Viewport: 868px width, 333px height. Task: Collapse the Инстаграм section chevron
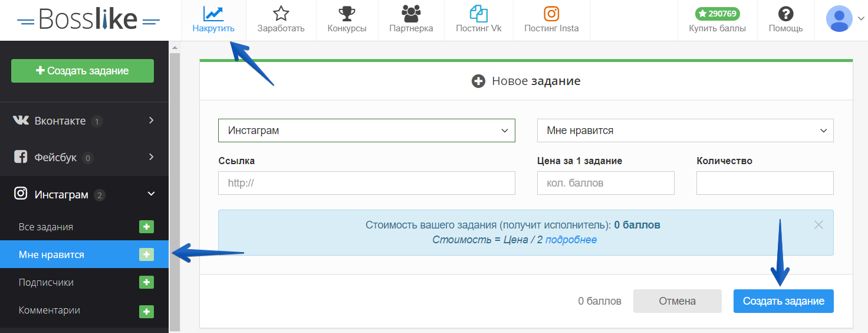tap(151, 194)
